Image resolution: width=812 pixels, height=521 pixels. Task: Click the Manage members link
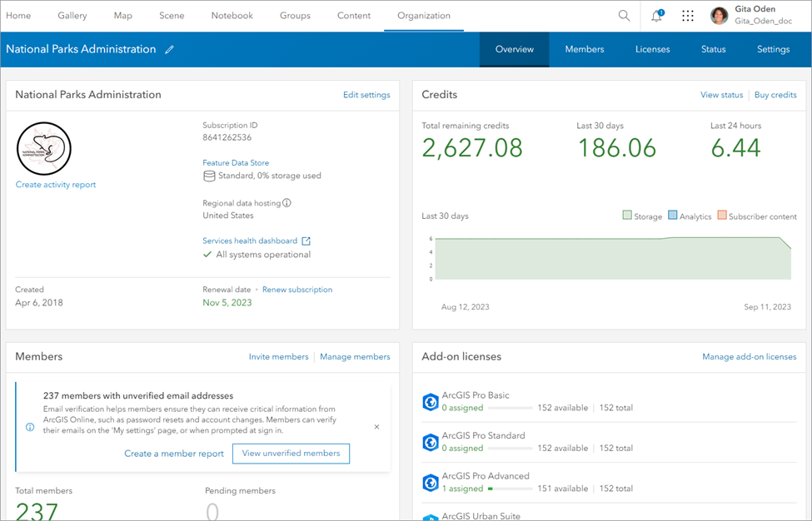(356, 357)
